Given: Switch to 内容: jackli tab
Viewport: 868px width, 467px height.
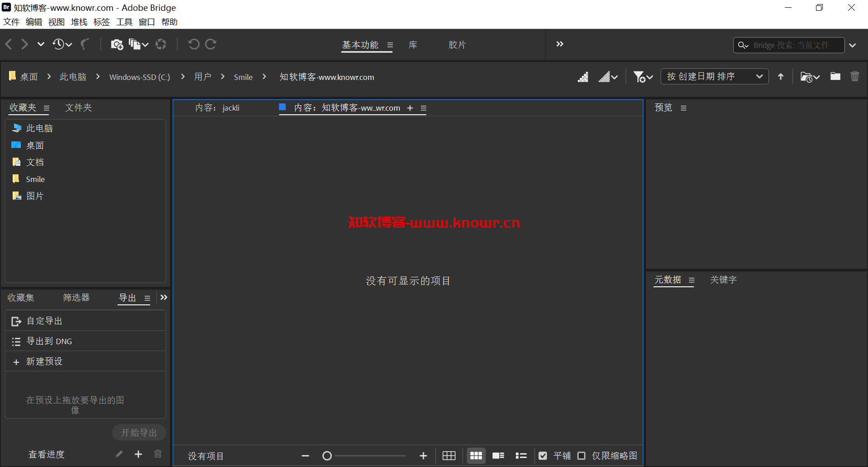Looking at the screenshot, I should pyautogui.click(x=217, y=108).
